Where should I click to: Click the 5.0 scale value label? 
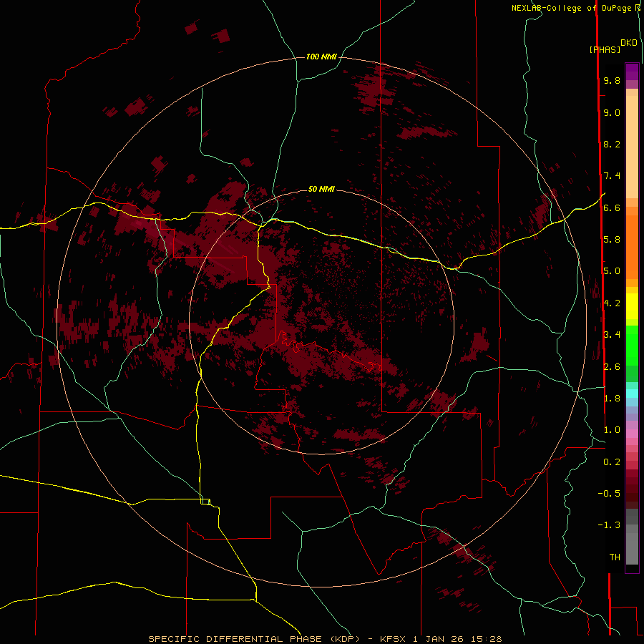(612, 271)
